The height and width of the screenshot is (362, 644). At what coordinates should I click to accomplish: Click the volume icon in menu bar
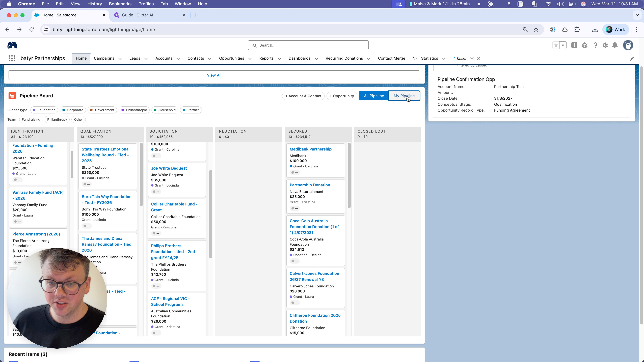click(x=560, y=4)
